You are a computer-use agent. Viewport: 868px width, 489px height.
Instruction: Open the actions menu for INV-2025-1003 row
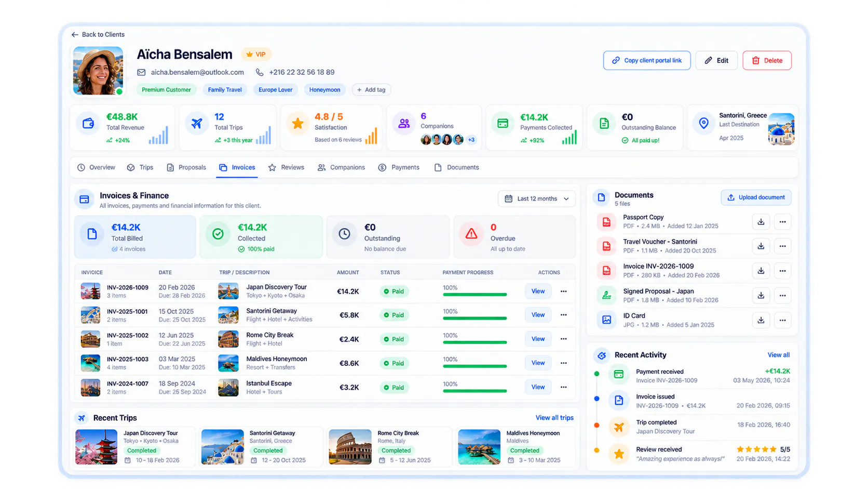click(x=563, y=363)
